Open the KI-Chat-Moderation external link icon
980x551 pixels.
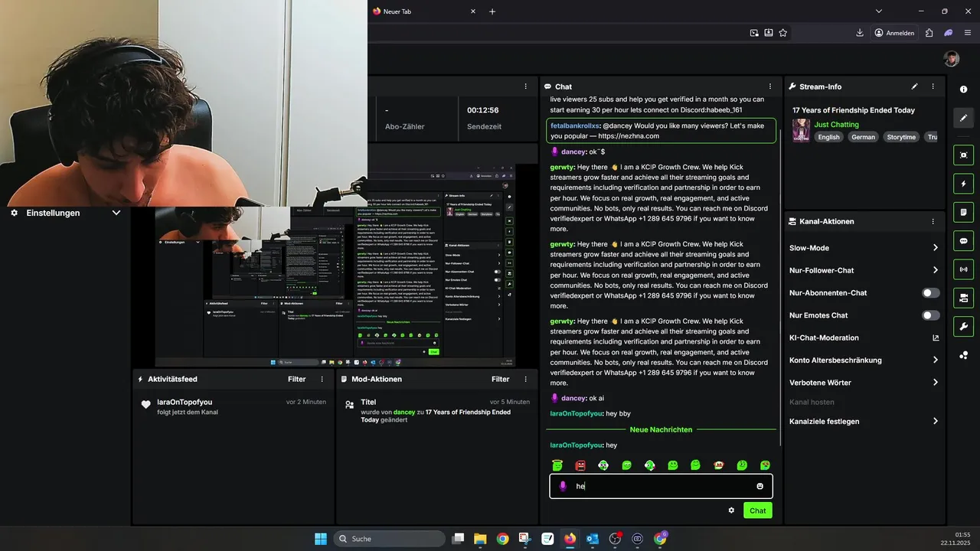coord(936,337)
